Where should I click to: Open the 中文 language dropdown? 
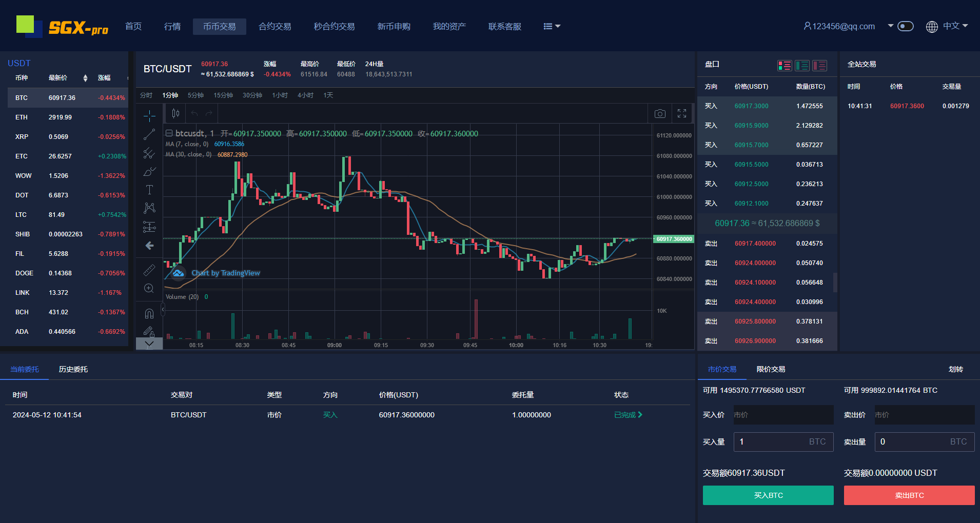(955, 26)
